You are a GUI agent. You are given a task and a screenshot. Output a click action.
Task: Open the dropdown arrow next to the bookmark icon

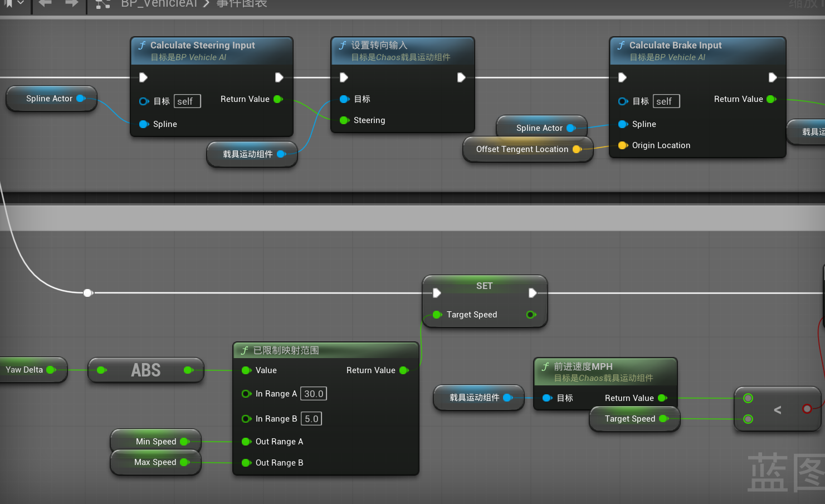coord(21,3)
